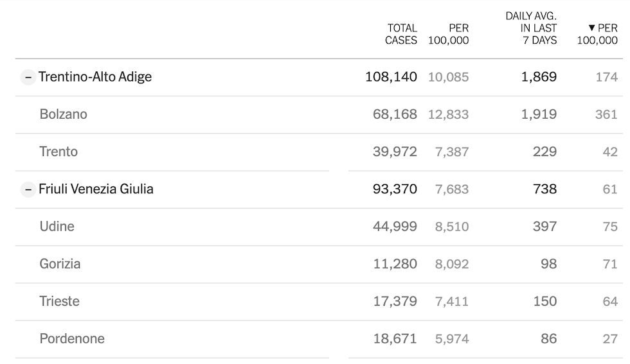
Task: Select the Trieste province row
Action: pyautogui.click(x=319, y=301)
